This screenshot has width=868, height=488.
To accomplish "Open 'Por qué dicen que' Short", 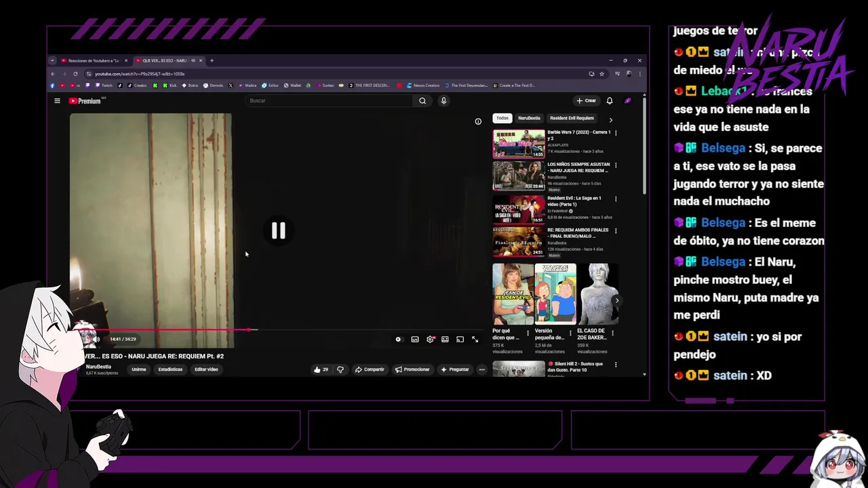I will [513, 295].
